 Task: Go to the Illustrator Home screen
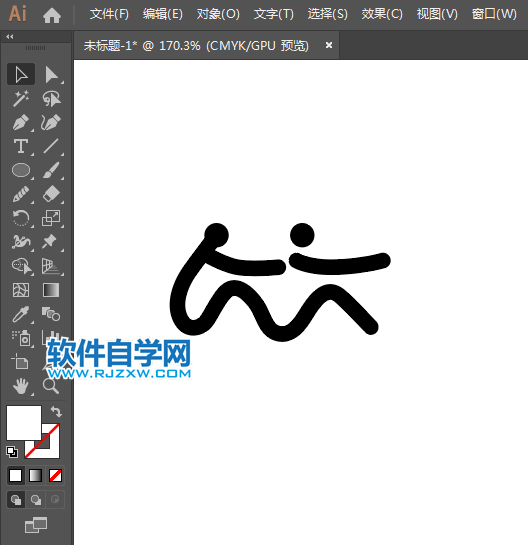[52, 15]
